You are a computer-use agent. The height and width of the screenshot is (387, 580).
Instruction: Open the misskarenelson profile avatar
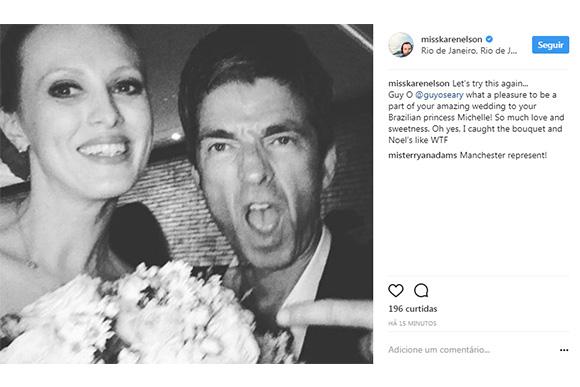click(401, 45)
